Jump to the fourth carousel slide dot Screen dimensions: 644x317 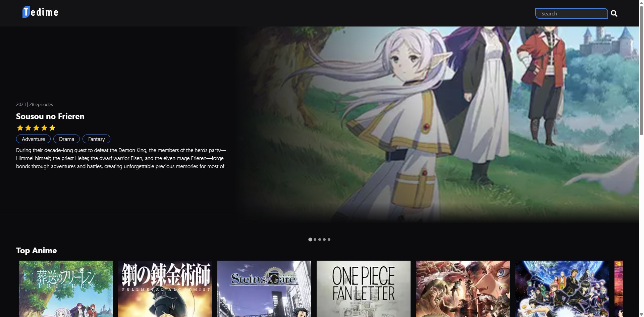point(324,240)
